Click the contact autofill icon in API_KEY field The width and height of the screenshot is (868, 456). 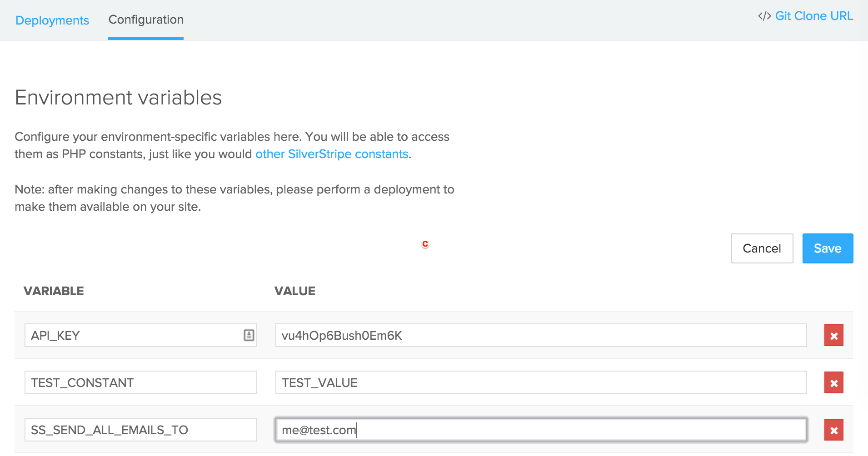coord(249,335)
